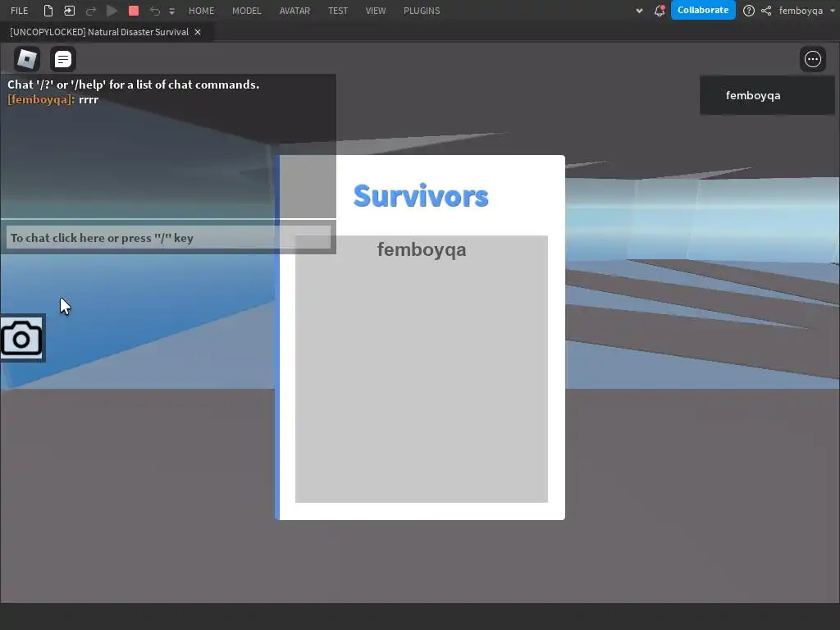Open the femboyqa account dropdown
Image resolution: width=840 pixels, height=630 pixels.
(806, 11)
